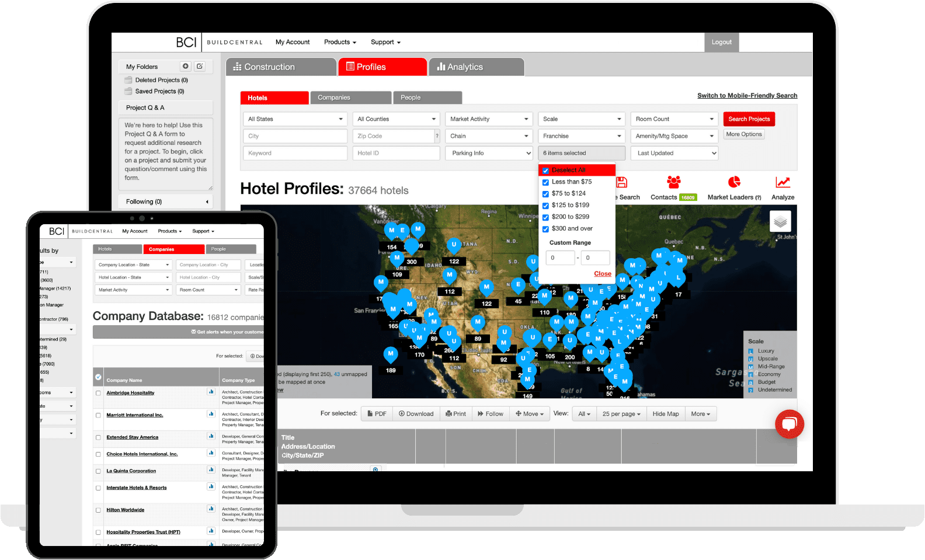Click the L map marker labeled 17

(677, 279)
